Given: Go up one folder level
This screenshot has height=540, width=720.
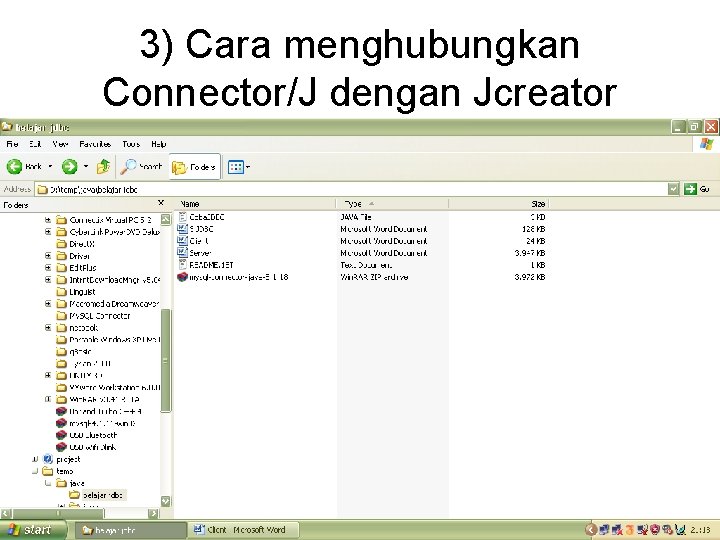Looking at the screenshot, I should click(103, 167).
